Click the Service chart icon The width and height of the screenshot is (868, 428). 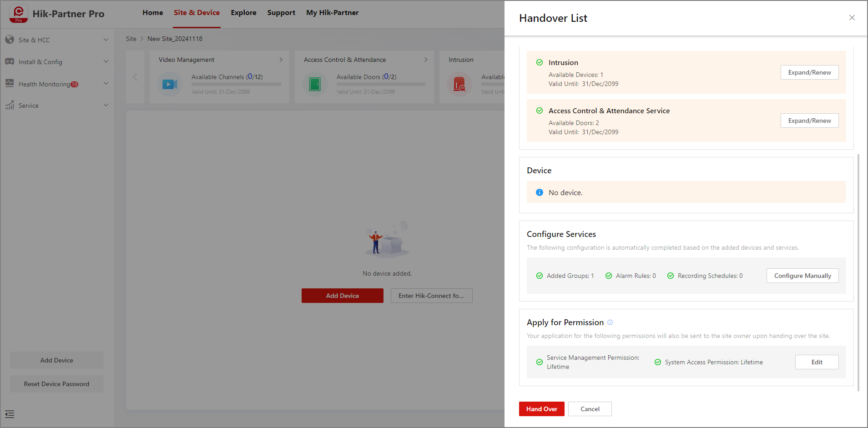tap(10, 105)
